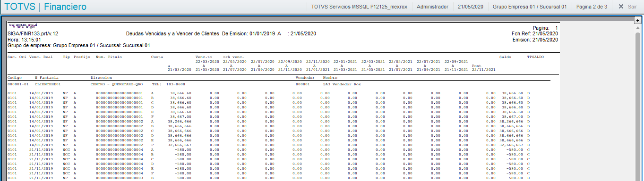Click the 'Venc. Real' column header
Image resolution: width=644 pixels, height=181 pixels.
click(41, 57)
